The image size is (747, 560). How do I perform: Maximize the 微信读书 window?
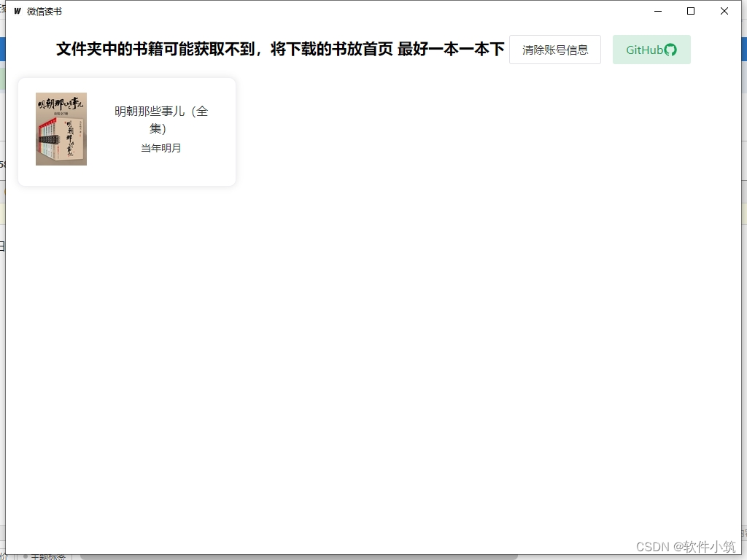691,11
